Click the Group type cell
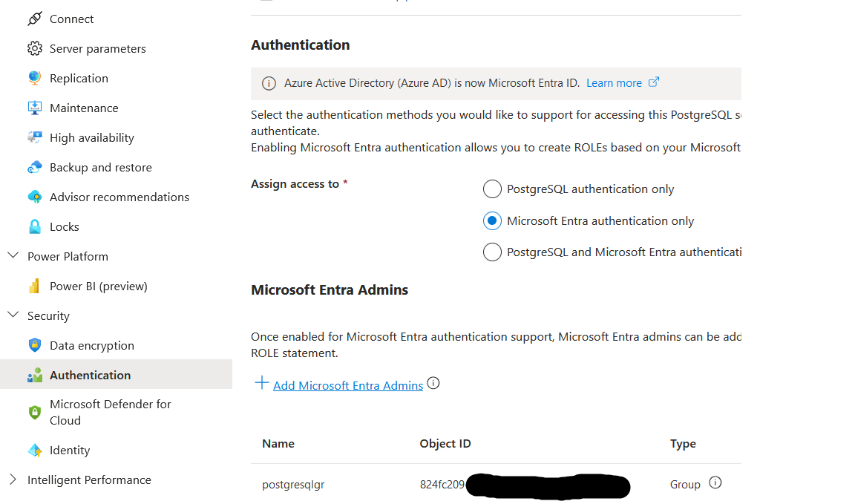Viewport: 855px width, 504px height. click(x=685, y=485)
